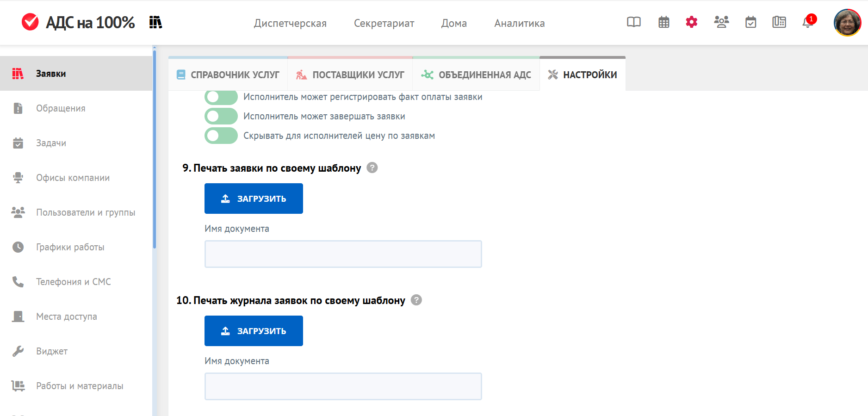Click the sidebar vertical scrollbar
Image resolution: width=868 pixels, height=416 pixels.
coord(155,148)
